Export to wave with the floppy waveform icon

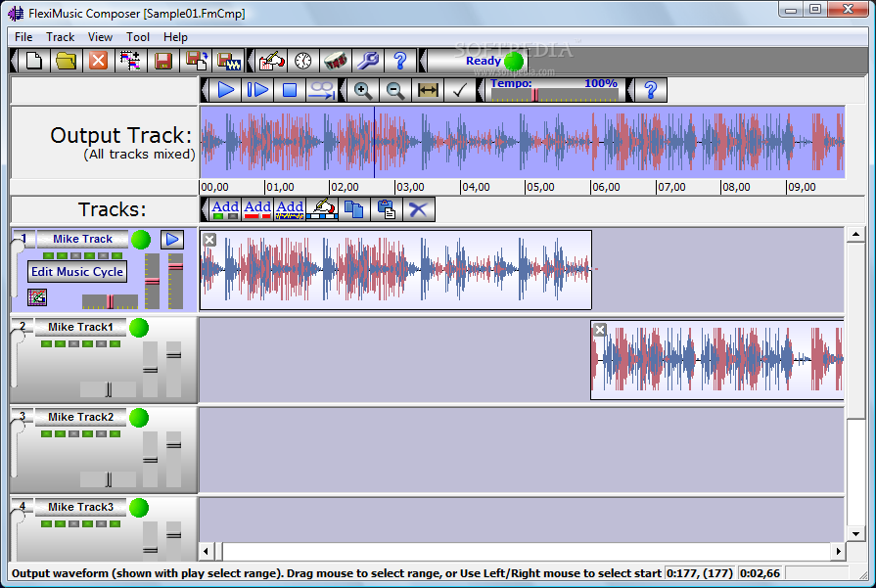click(x=228, y=61)
